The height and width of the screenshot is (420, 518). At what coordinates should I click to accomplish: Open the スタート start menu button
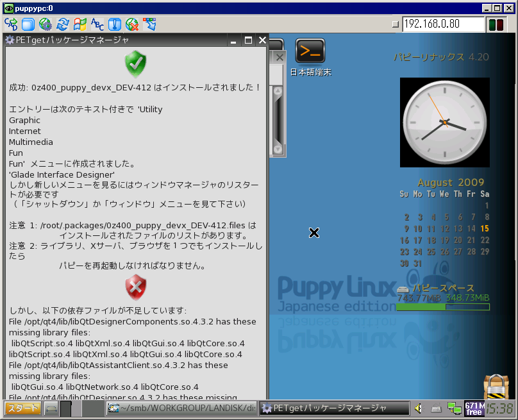coord(24,408)
